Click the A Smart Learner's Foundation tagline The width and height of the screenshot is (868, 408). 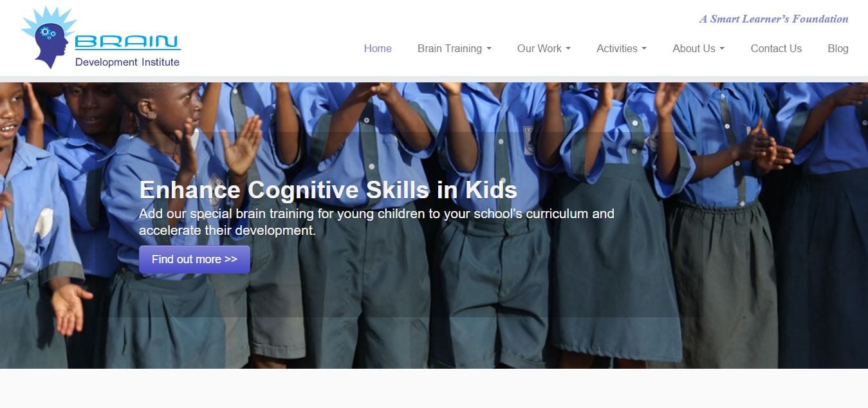click(x=774, y=19)
